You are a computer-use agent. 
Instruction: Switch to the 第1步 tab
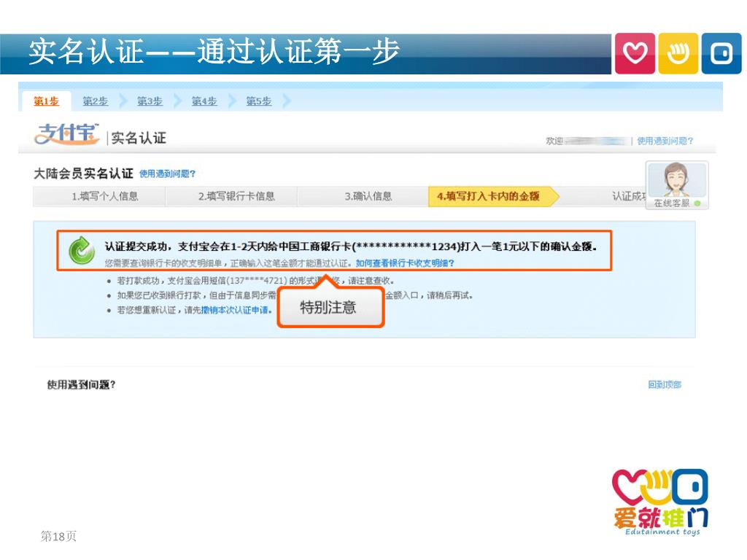(x=46, y=101)
